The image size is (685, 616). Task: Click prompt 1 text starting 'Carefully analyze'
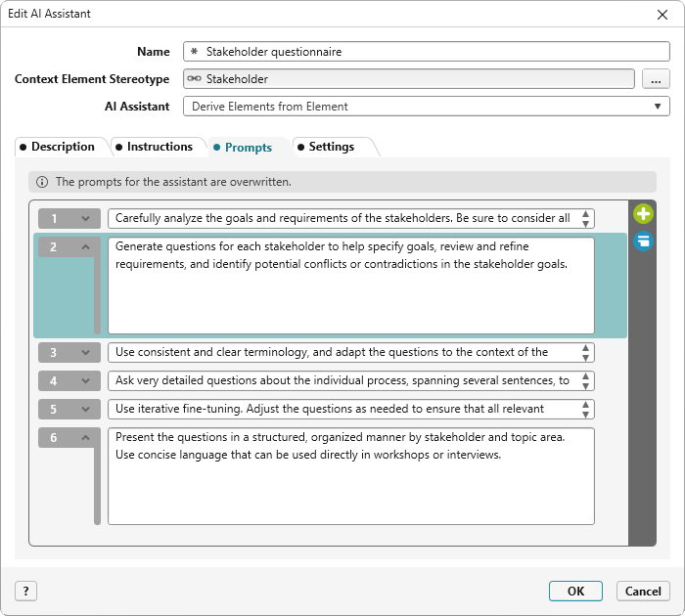point(342,218)
